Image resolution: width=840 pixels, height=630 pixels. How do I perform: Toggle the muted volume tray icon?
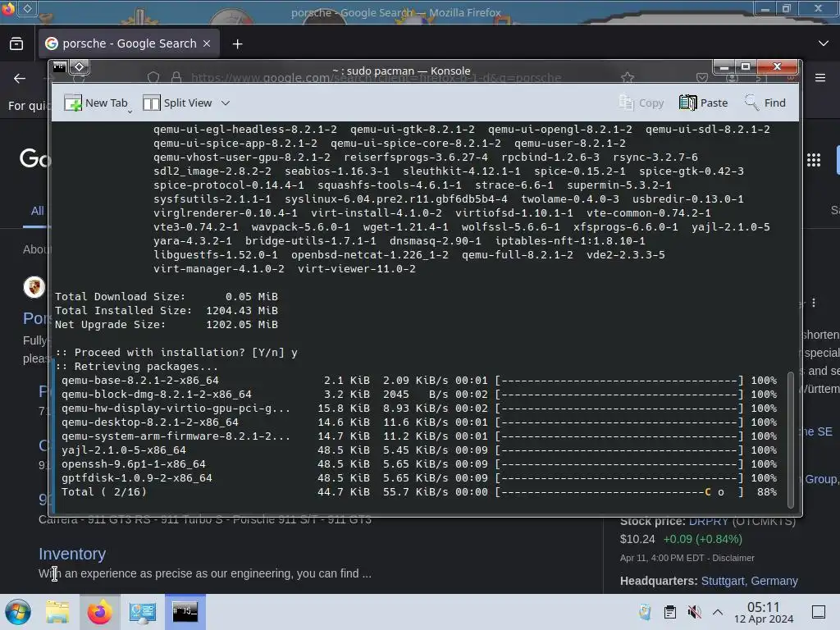[694, 612]
